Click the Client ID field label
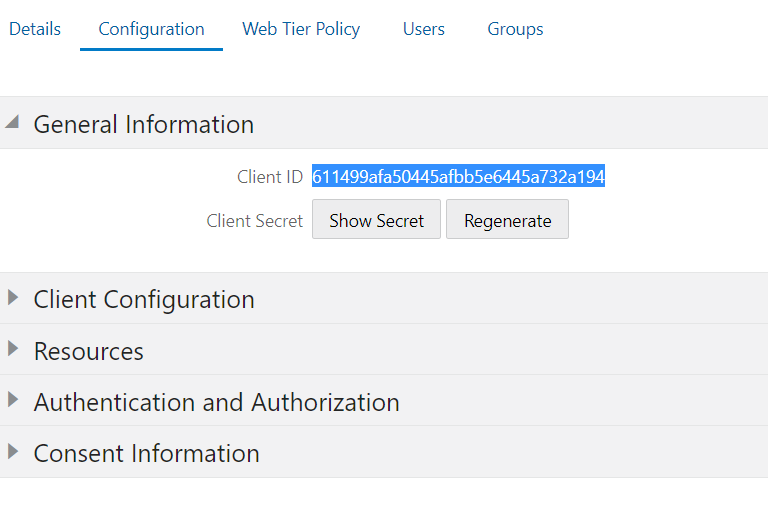Screen dimensions: 768x514 tap(270, 177)
